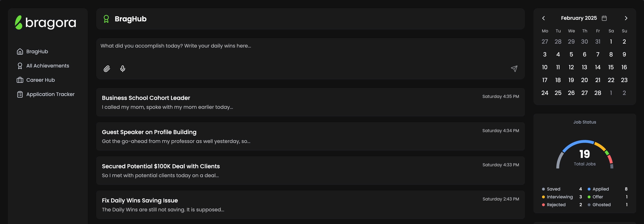Go to the previous month in the calendar
644x224 pixels.
(x=543, y=18)
